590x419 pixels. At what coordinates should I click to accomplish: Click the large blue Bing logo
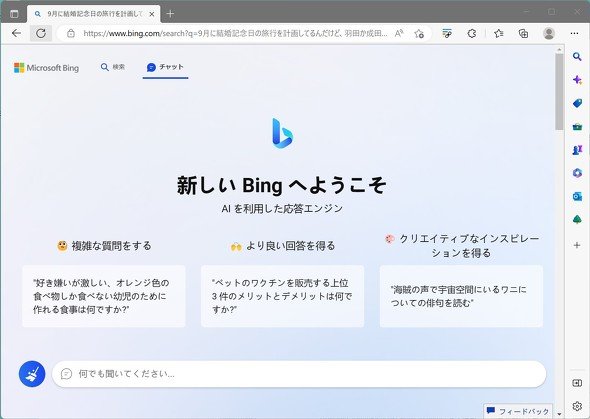point(282,133)
